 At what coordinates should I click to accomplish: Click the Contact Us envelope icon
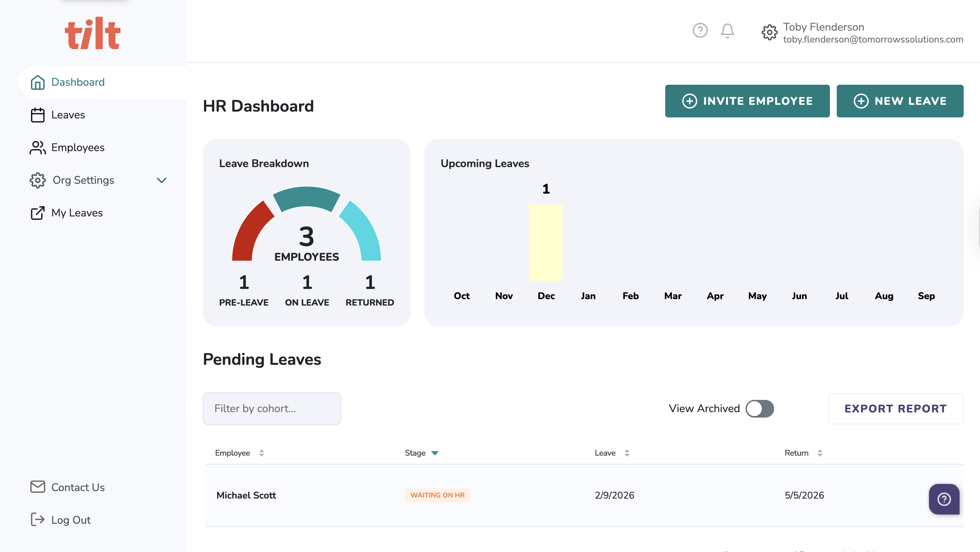pyautogui.click(x=38, y=487)
